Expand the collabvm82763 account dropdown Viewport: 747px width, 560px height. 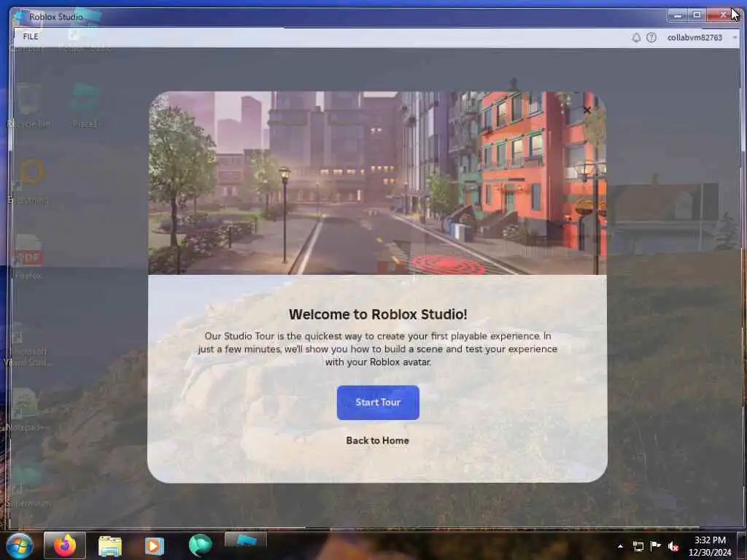(x=735, y=38)
